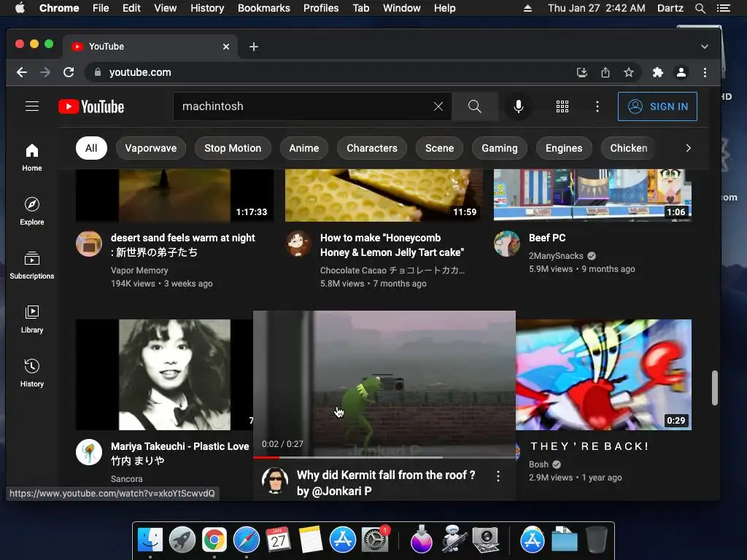Expand the tab search dropdown arrow
Image resolution: width=747 pixels, height=560 pixels.
tap(704, 47)
